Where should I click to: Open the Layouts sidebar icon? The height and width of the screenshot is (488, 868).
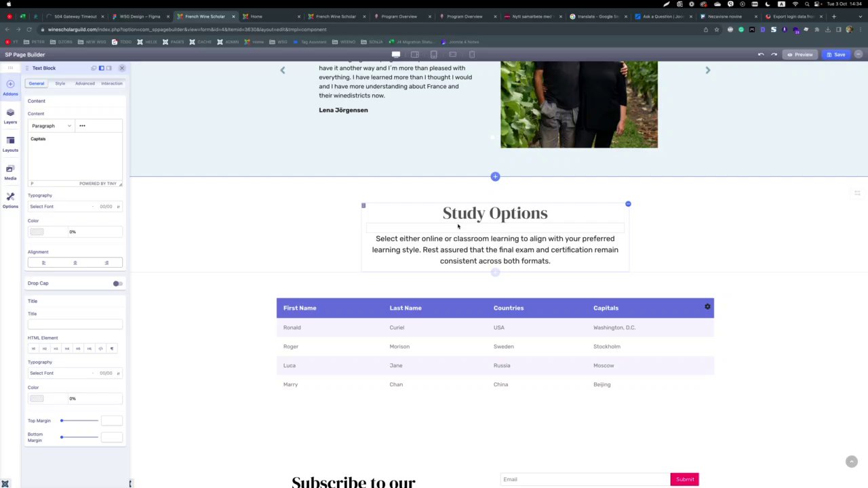click(10, 144)
